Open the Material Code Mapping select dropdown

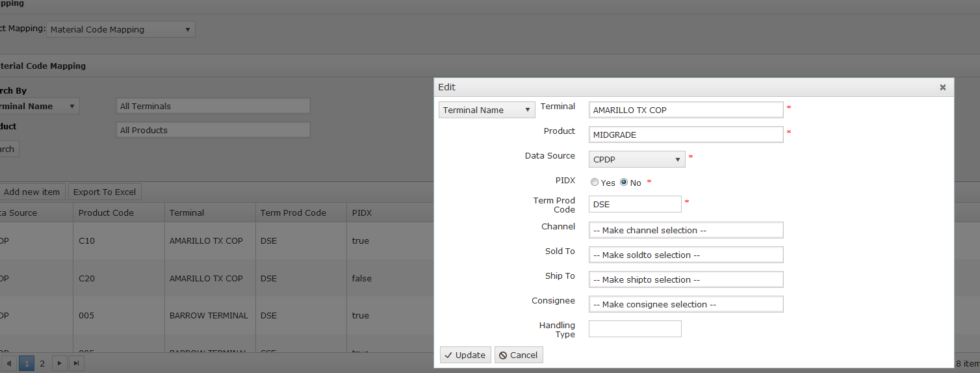pyautogui.click(x=121, y=29)
